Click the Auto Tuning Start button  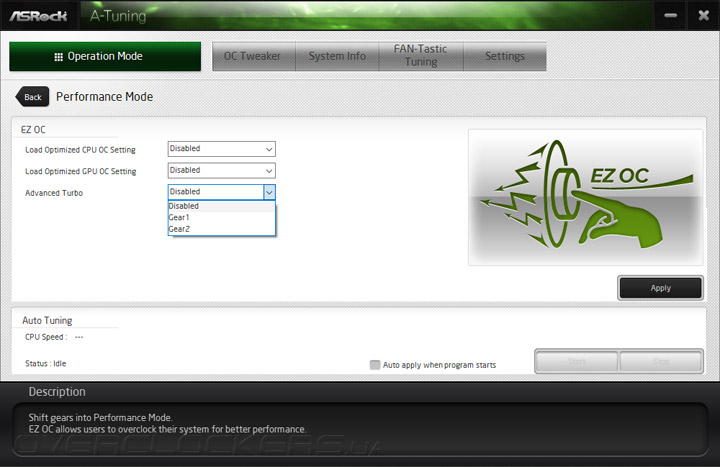point(576,361)
